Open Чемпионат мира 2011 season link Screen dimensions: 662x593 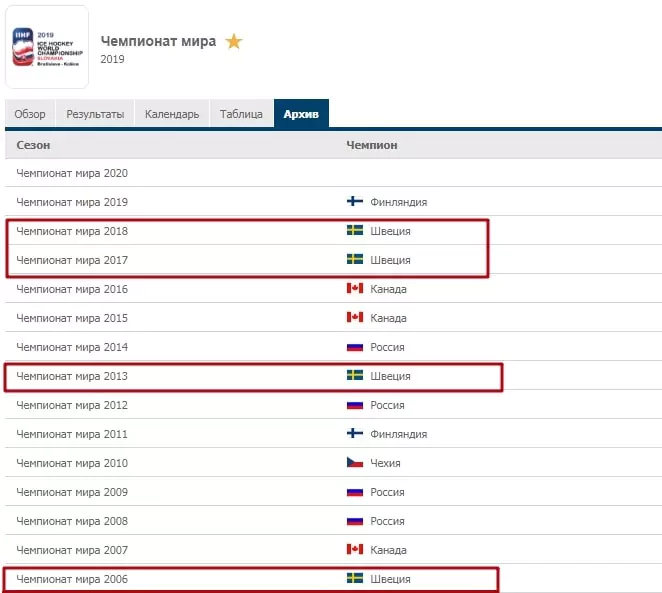pos(72,434)
